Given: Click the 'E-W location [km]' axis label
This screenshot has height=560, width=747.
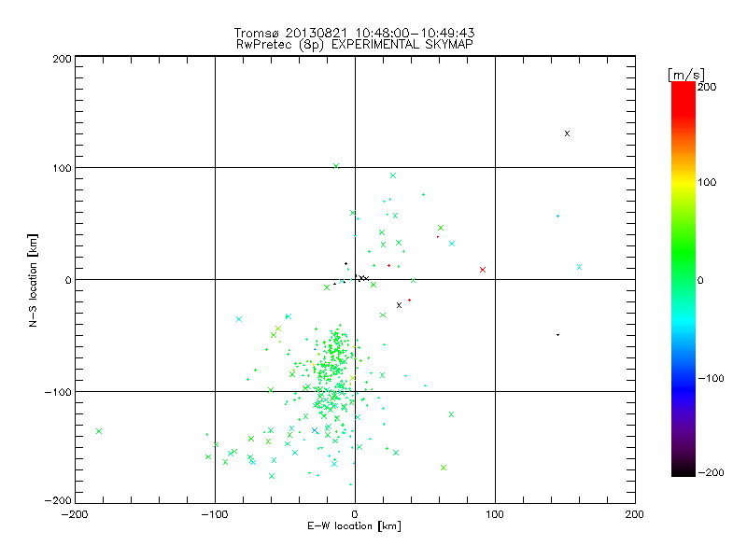Looking at the screenshot, I should point(355,525).
